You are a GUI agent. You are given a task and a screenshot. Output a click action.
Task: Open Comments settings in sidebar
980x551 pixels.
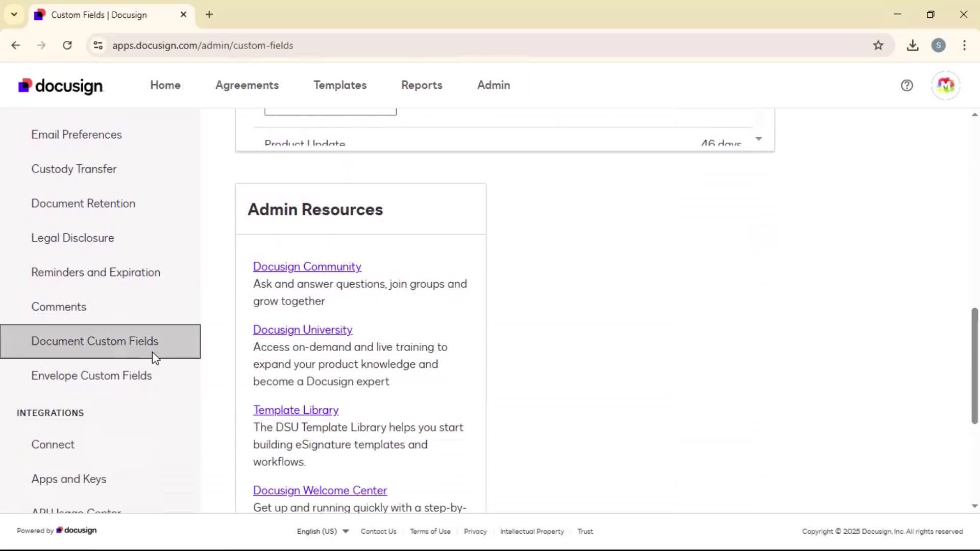100,307
